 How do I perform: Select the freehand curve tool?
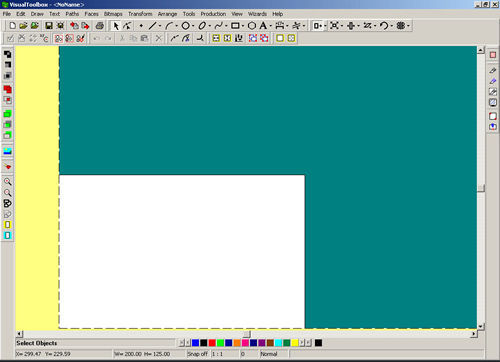click(x=219, y=26)
